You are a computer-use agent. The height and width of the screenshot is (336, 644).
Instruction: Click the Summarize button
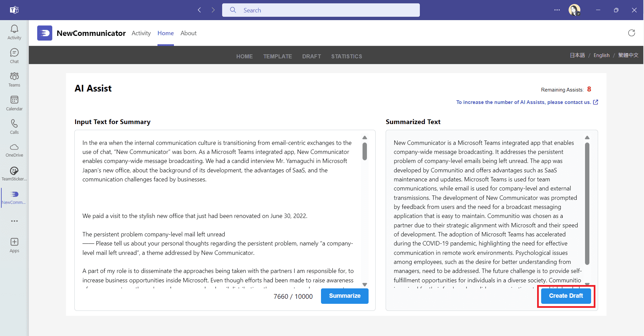point(344,296)
